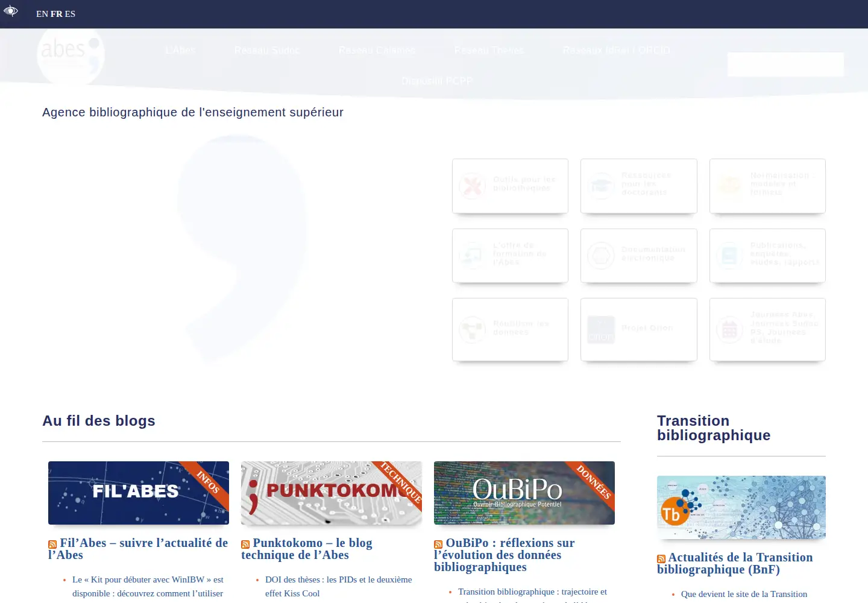
Task: Open the "DOI des thèses : les PIDs" article
Action: [339, 586]
